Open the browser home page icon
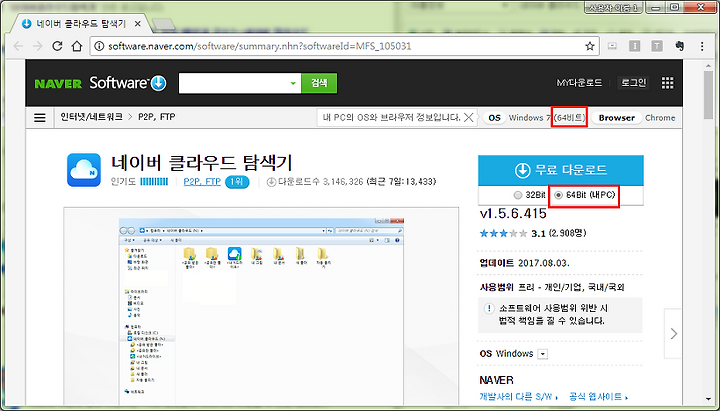Screen dimensions: 720x411 coord(77,46)
